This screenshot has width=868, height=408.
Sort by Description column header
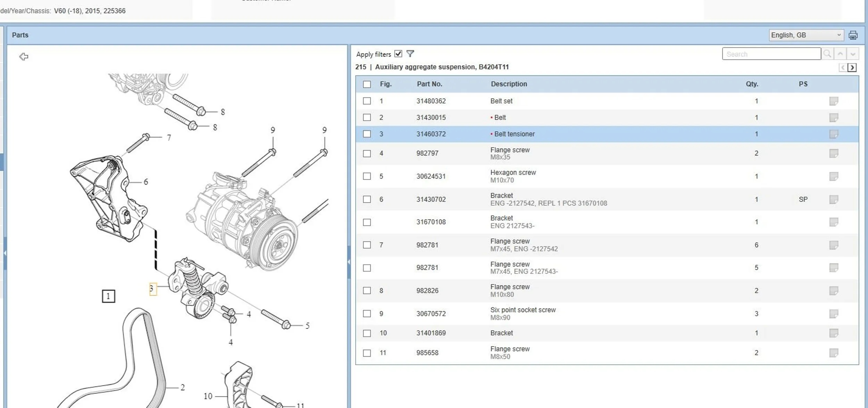509,84
